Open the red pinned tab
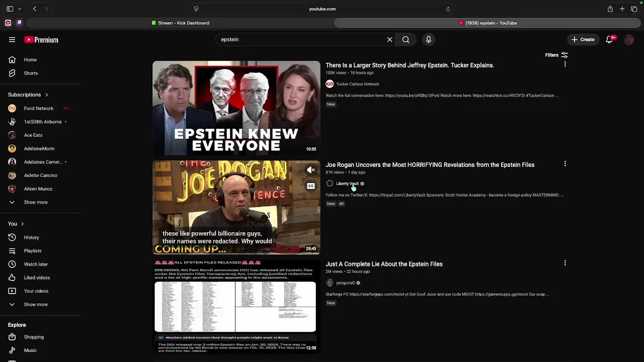This screenshot has width=644, height=362. pos(8,23)
